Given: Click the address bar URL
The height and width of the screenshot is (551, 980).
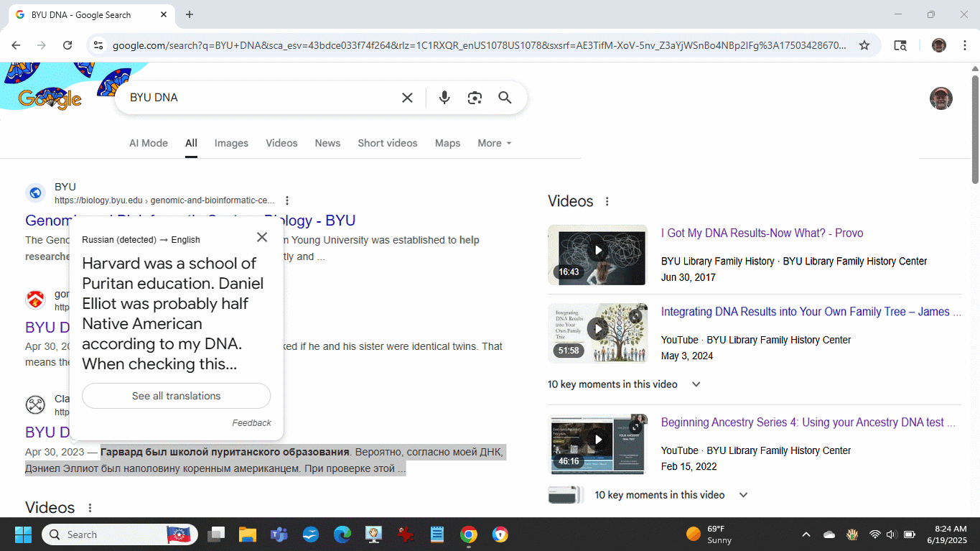Looking at the screenshot, I should (480, 45).
